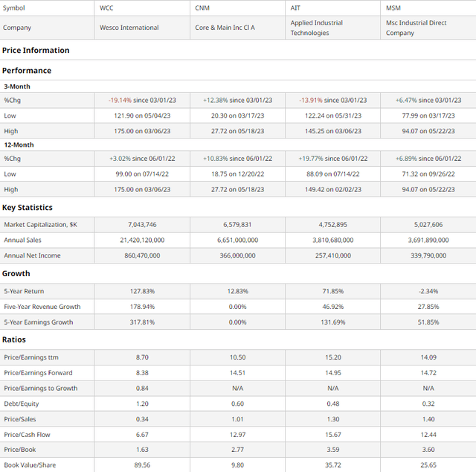Select Msc Industrial Direct Company name
Screen dimensions: 476x472
coord(416,28)
